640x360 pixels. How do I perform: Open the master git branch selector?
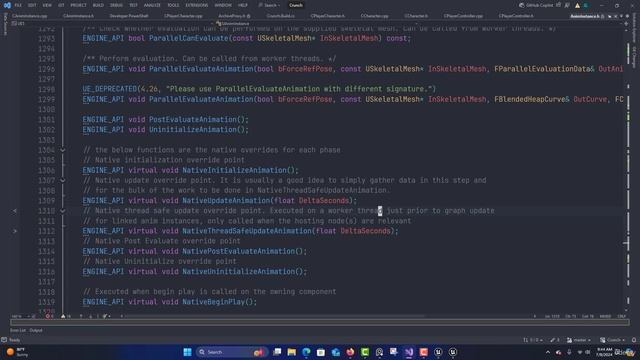tap(579, 340)
